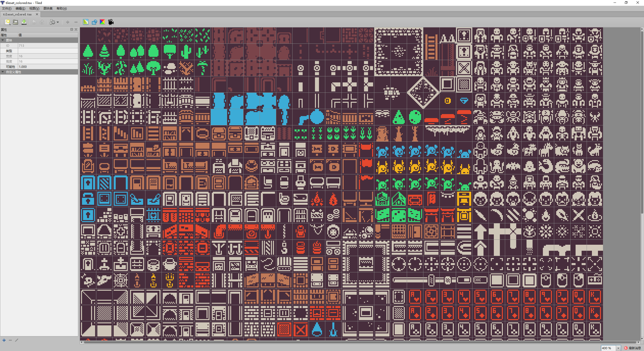Screen dimensions: 644x351
Task: Click the Save icon with green arrow
Action: pos(24,22)
